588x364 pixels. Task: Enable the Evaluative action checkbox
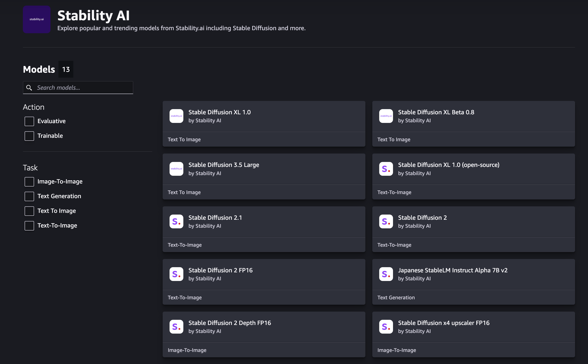click(x=29, y=121)
